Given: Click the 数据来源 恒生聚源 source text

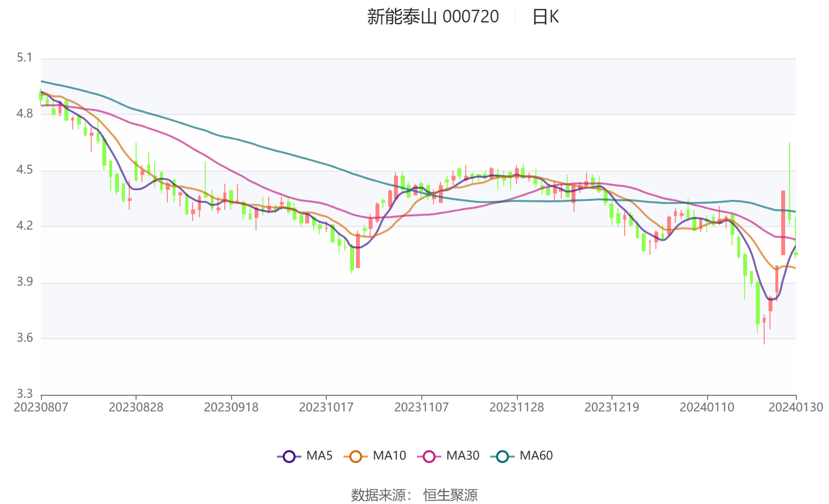Looking at the screenshot, I should tap(414, 495).
